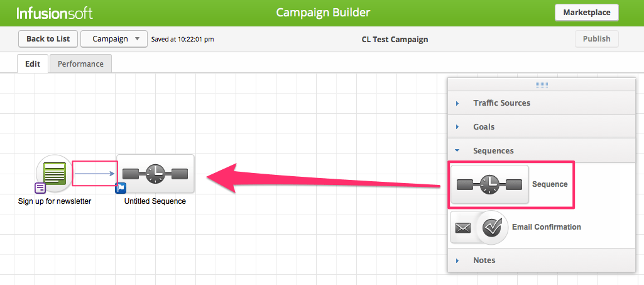Click the grip handle atop the tool palette
Screen dimensions: 644x285
[x=542, y=85]
